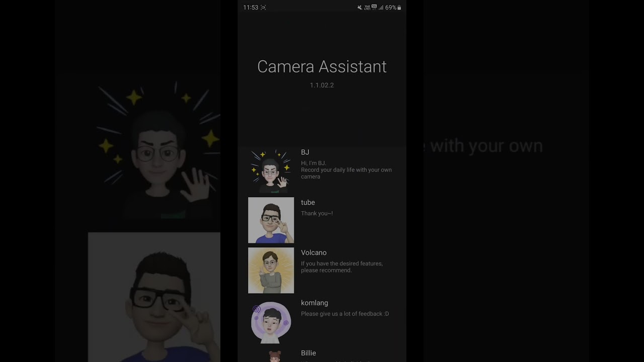The width and height of the screenshot is (644, 362).
Task: Select the name Volcano
Action: point(313,253)
